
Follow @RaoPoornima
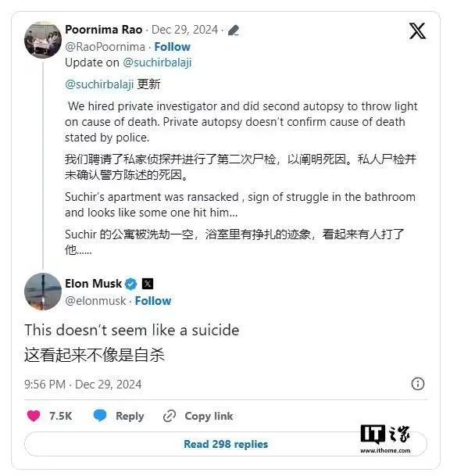(x=172, y=47)
